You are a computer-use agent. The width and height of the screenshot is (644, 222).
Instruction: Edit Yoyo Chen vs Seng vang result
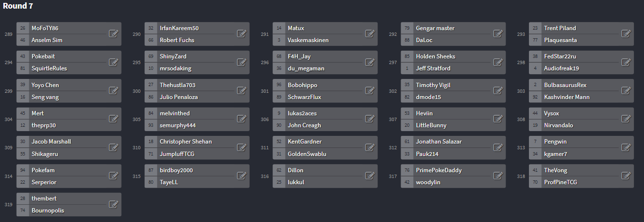[x=114, y=91]
